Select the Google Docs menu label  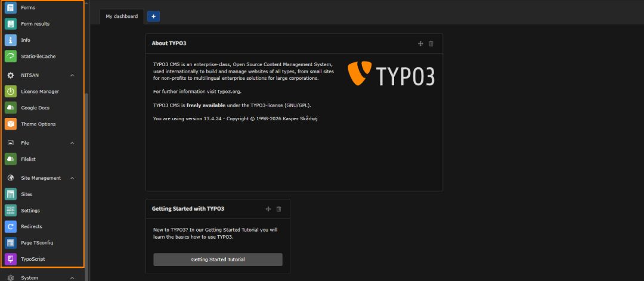click(x=35, y=108)
